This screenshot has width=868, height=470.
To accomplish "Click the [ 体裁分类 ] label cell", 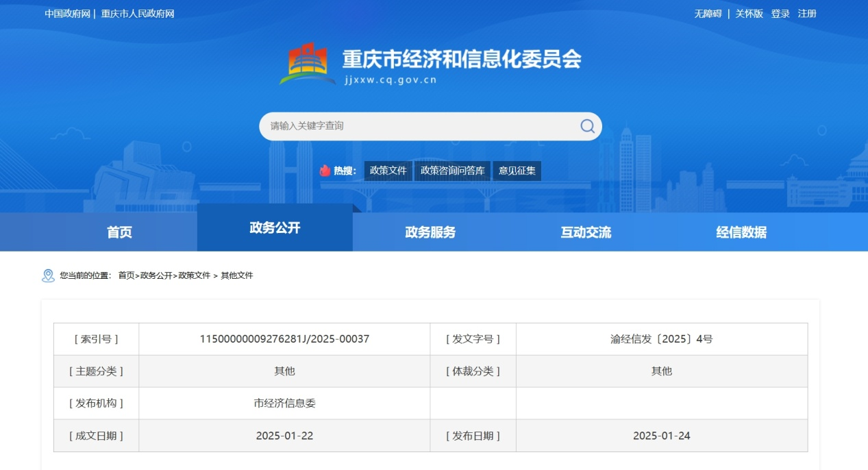I will [x=473, y=371].
